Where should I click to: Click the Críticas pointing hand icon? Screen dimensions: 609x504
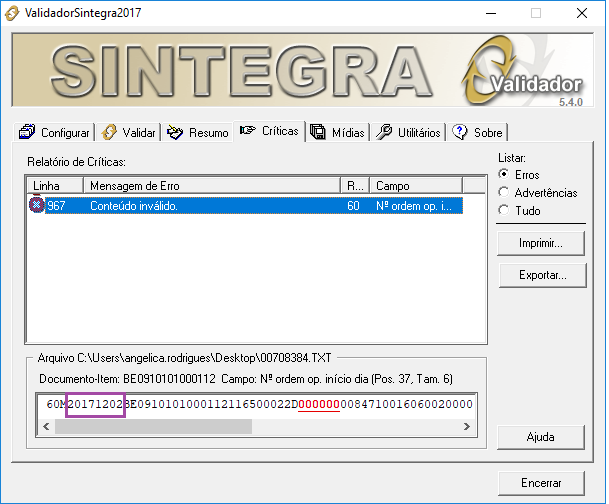click(x=247, y=130)
